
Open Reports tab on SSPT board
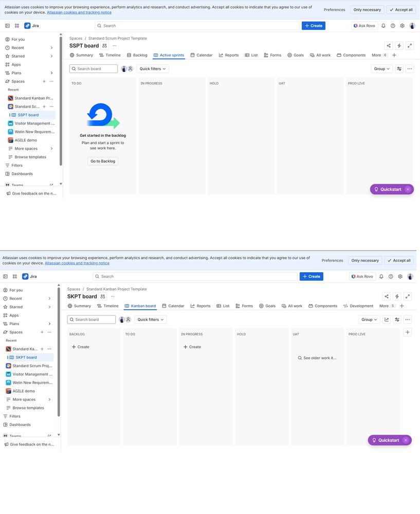(x=229, y=55)
